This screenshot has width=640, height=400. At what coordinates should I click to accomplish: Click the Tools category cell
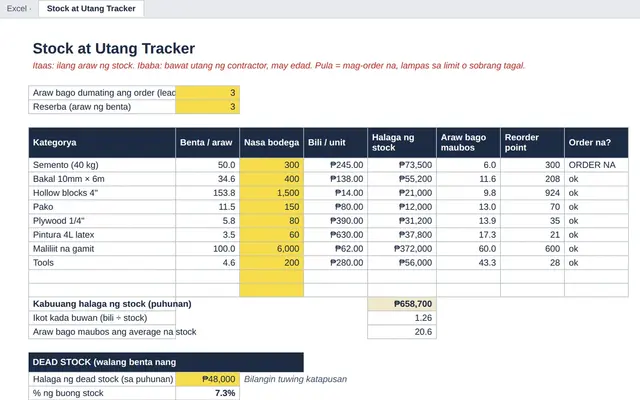coord(102,262)
